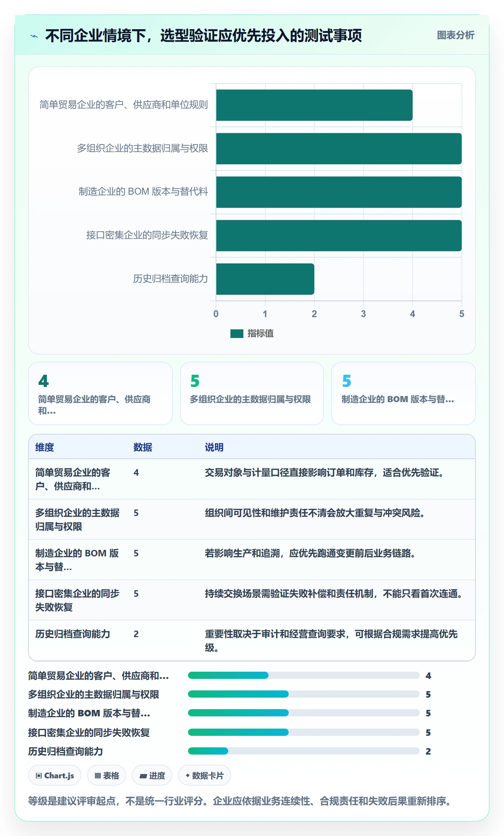The width and height of the screenshot is (504, 836).
Task: Click the bar for 历史归档查询能力
Action: point(265,279)
